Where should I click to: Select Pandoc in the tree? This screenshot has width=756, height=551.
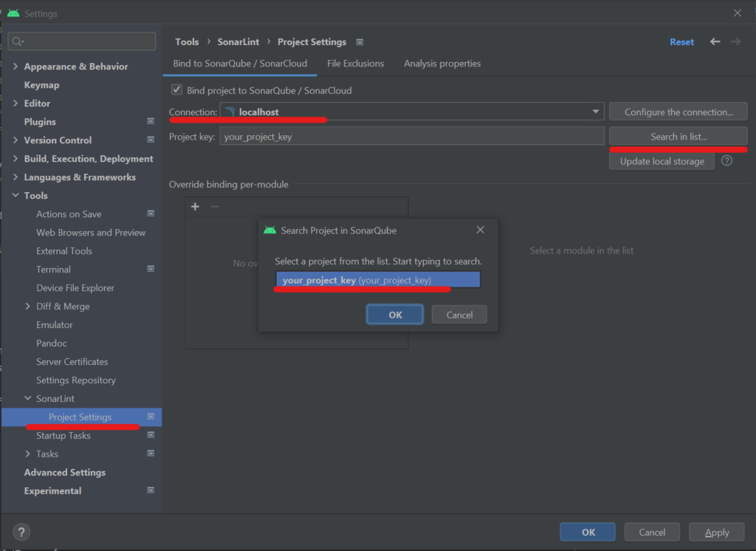52,343
